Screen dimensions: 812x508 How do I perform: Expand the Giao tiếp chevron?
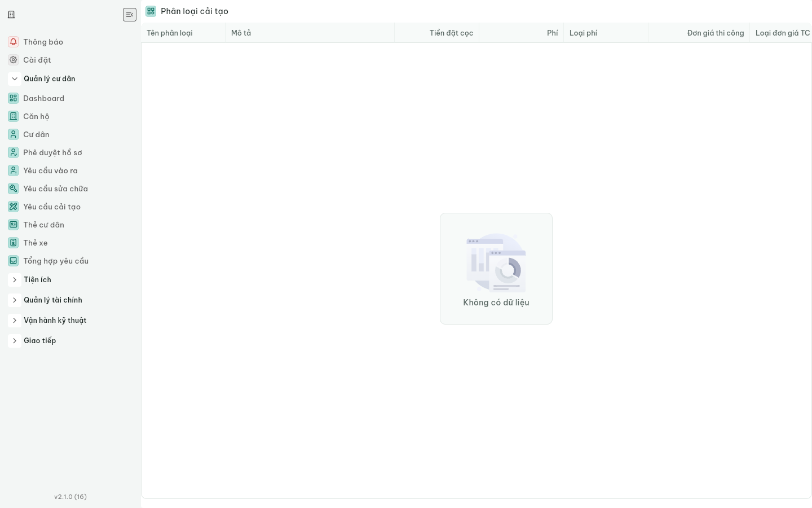(15, 341)
